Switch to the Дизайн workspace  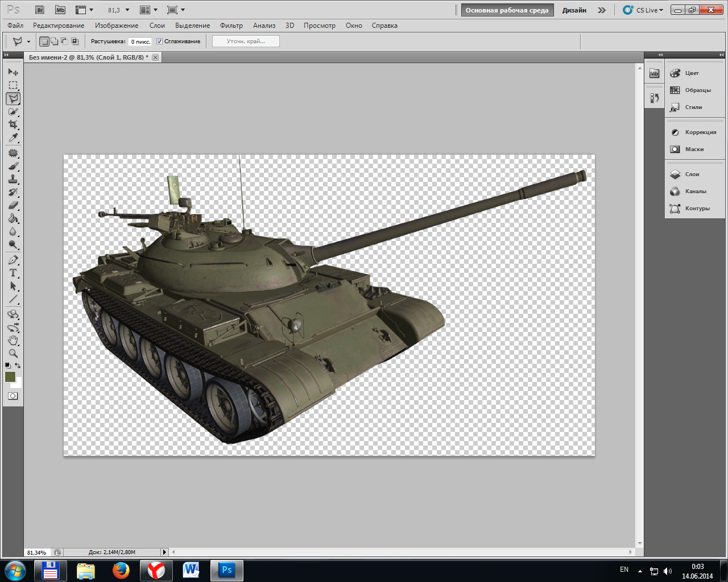574,10
